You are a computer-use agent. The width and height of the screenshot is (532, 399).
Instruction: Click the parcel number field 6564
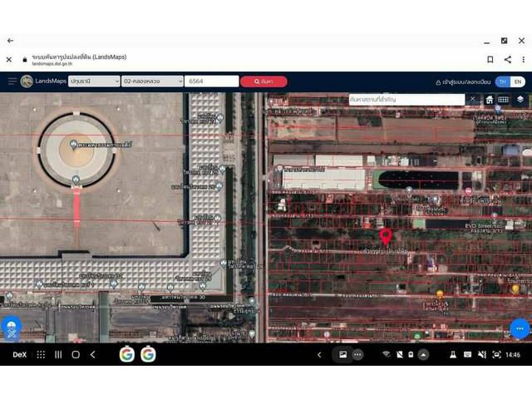tap(211, 81)
